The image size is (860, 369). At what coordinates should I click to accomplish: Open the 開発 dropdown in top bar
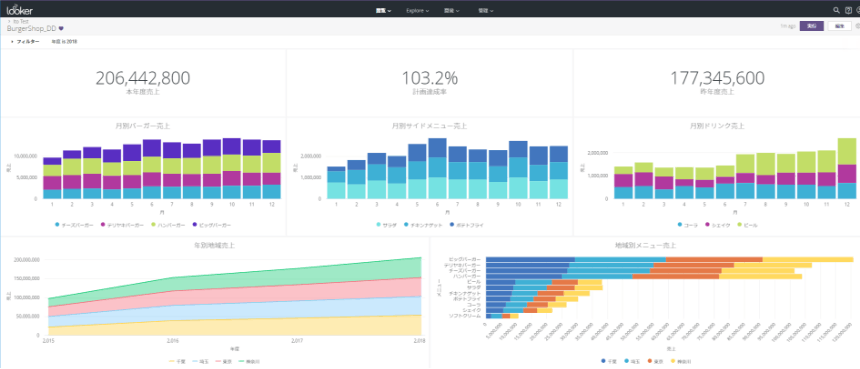point(452,10)
